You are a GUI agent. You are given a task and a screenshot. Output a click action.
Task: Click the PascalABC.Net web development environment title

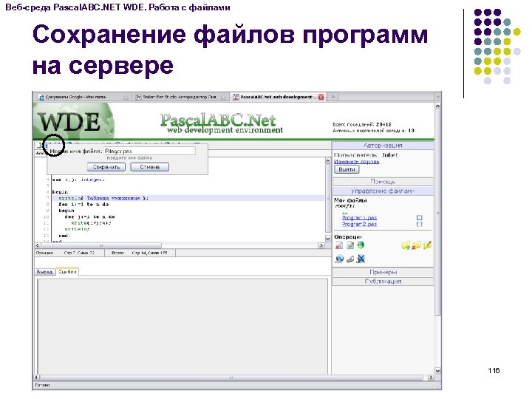[222, 123]
